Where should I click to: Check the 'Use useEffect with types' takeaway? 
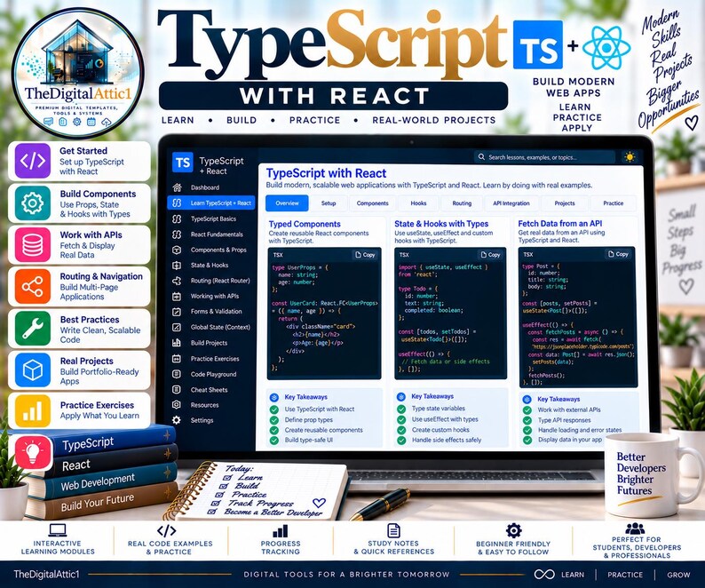pyautogui.click(x=401, y=419)
